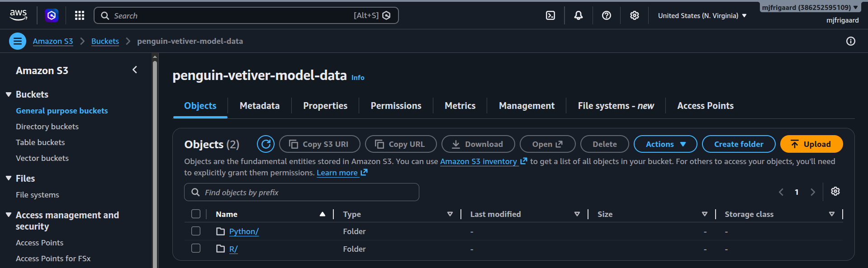Open Vector buckets in sidebar

coord(42,158)
